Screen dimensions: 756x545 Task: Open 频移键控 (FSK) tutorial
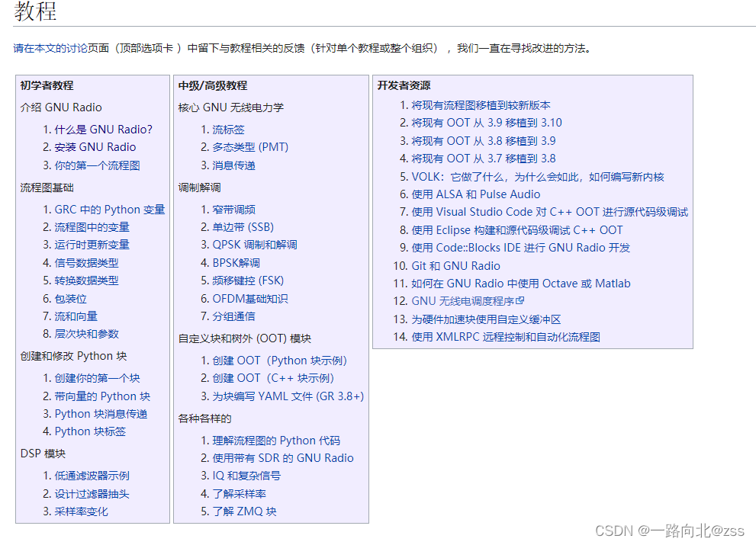pyautogui.click(x=248, y=281)
